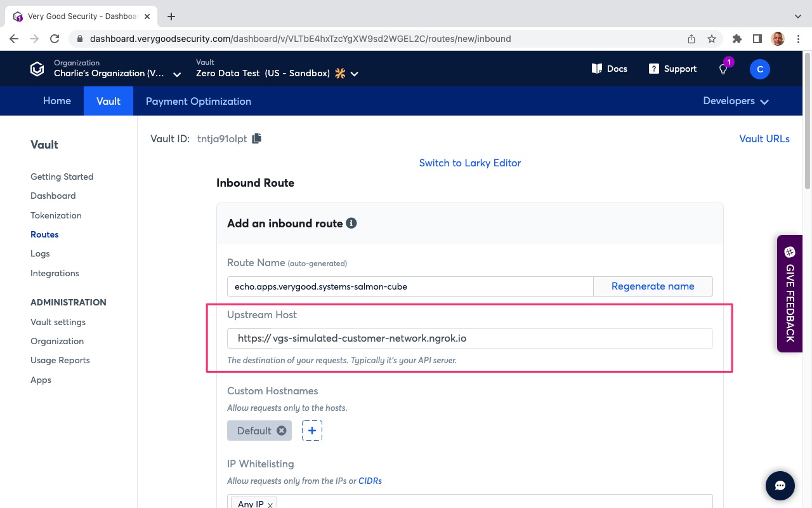Click Regenerate name button

[x=653, y=286]
